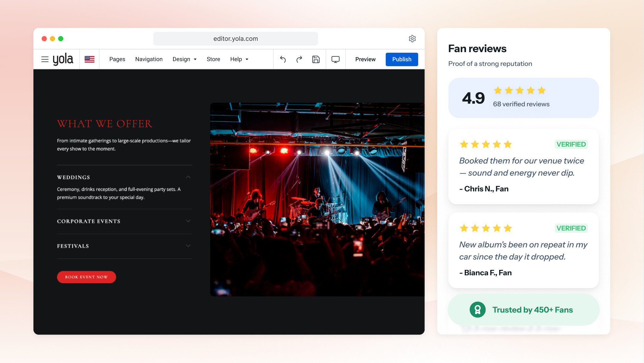
Task: Open the hamburger menu next to yola logo
Action: click(x=45, y=59)
